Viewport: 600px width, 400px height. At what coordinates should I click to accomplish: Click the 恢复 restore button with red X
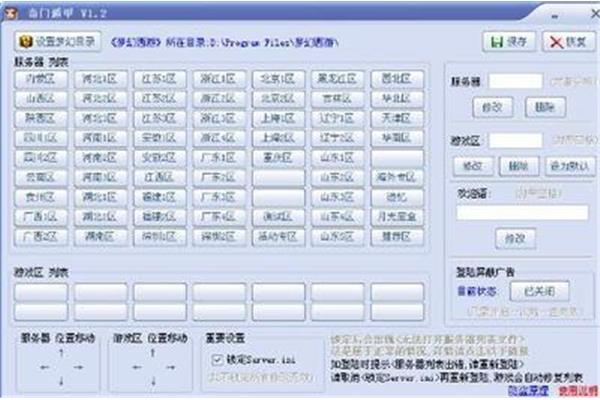tap(569, 42)
